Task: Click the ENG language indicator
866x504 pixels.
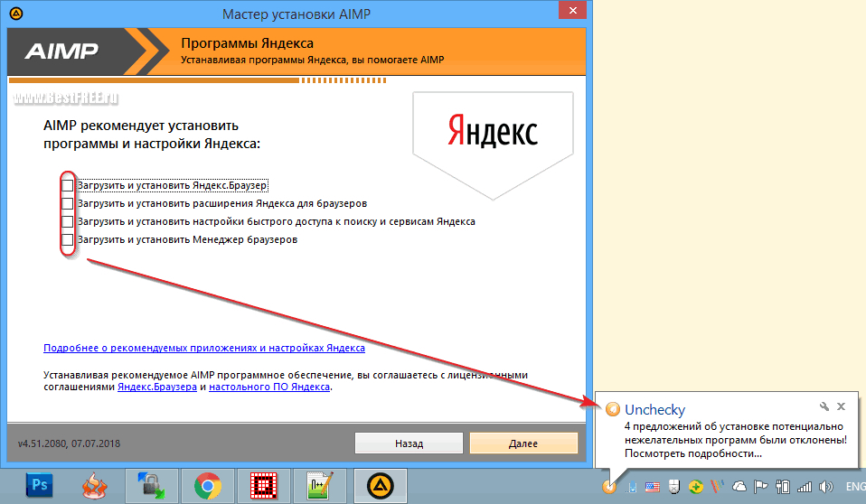Action: click(x=855, y=486)
